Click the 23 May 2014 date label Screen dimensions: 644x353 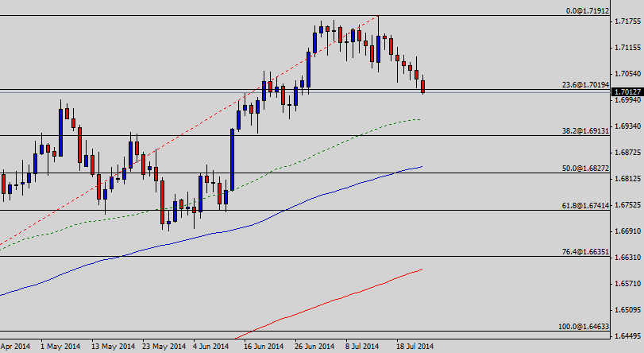pos(163,347)
